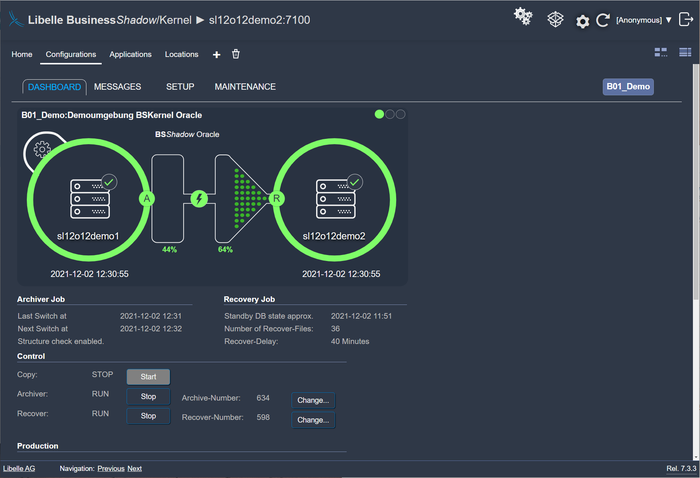Click the Rel. 7.3.3 version text
The image size is (700, 478).
pyautogui.click(x=681, y=468)
